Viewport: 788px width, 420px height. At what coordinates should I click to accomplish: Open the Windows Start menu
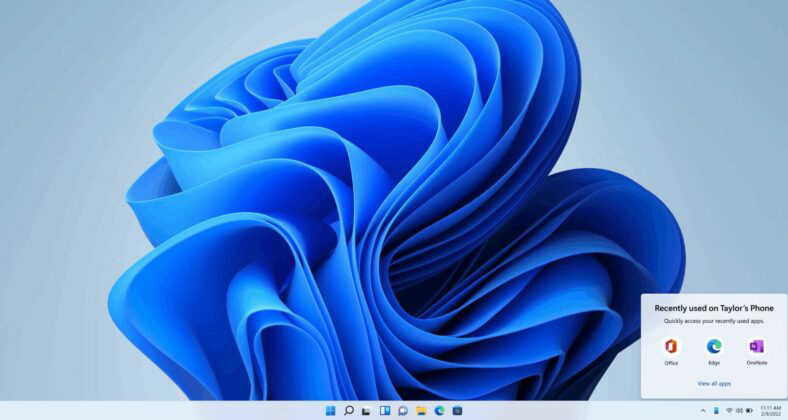click(330, 410)
